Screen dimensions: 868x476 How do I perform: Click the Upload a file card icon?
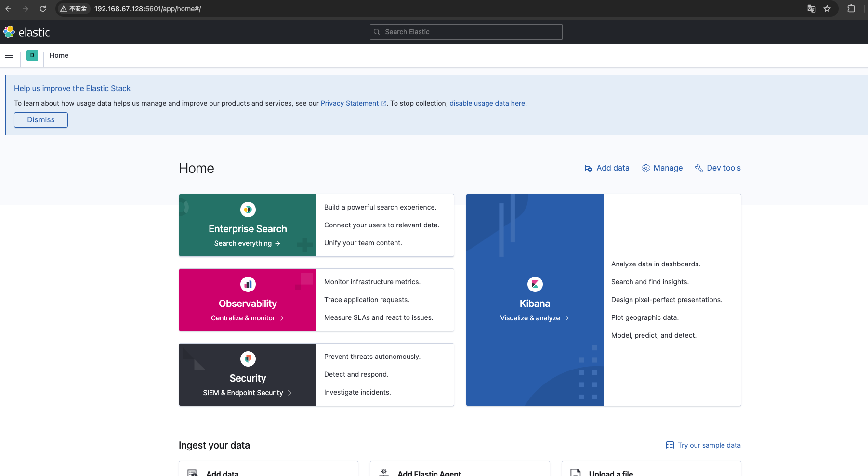pyautogui.click(x=576, y=473)
